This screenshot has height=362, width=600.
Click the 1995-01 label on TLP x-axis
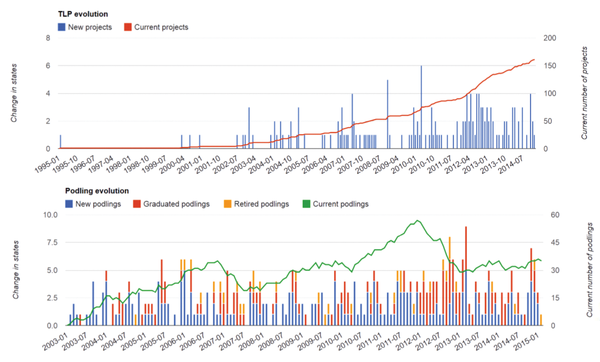pyautogui.click(x=47, y=165)
